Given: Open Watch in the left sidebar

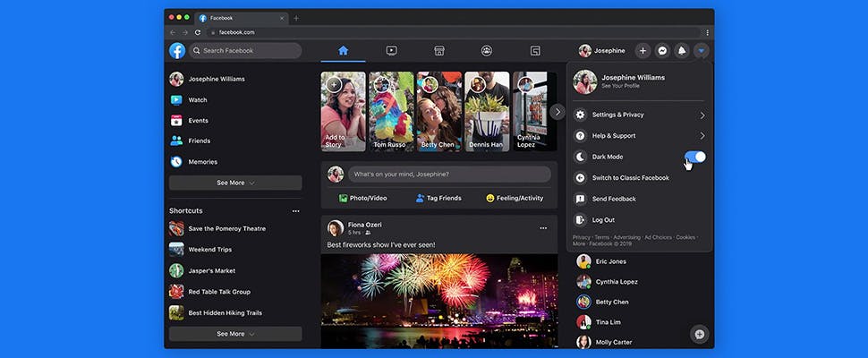Looking at the screenshot, I should [236, 100].
